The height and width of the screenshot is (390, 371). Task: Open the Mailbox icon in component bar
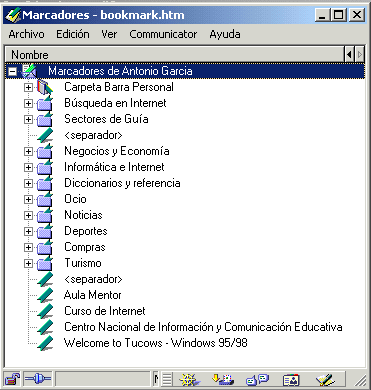click(x=223, y=379)
